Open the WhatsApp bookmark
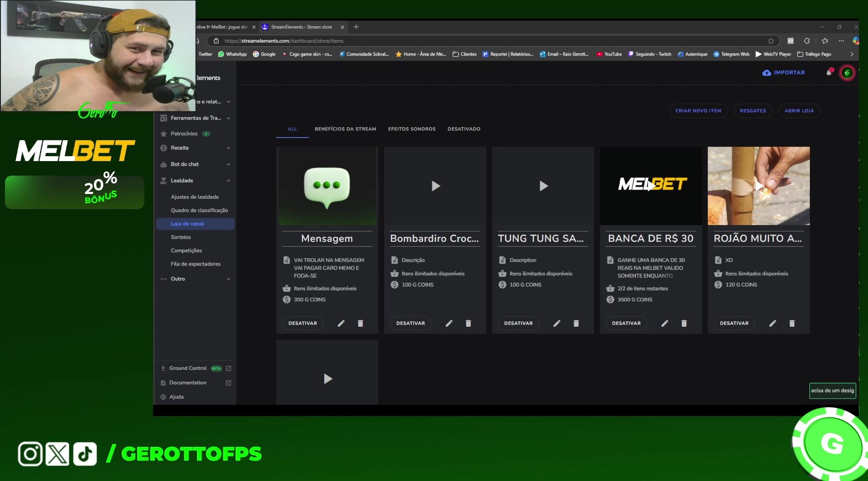This screenshot has height=481, width=868. point(232,54)
